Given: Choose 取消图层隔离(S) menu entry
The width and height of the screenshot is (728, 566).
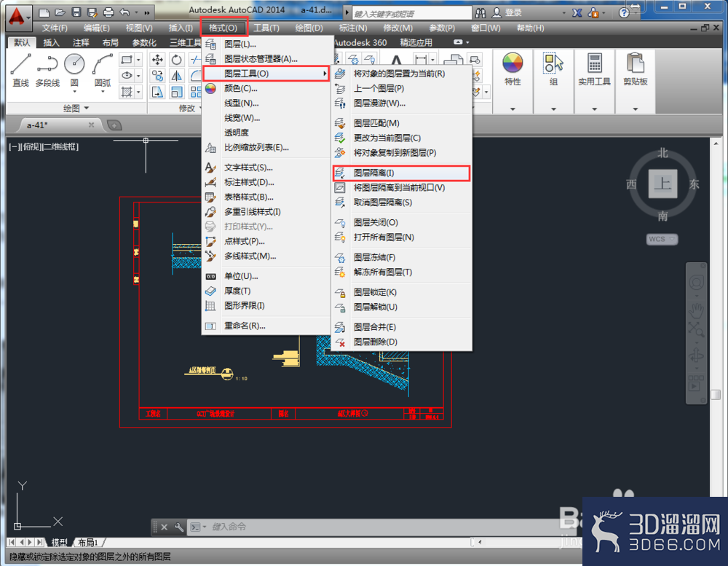Looking at the screenshot, I should click(x=402, y=203).
